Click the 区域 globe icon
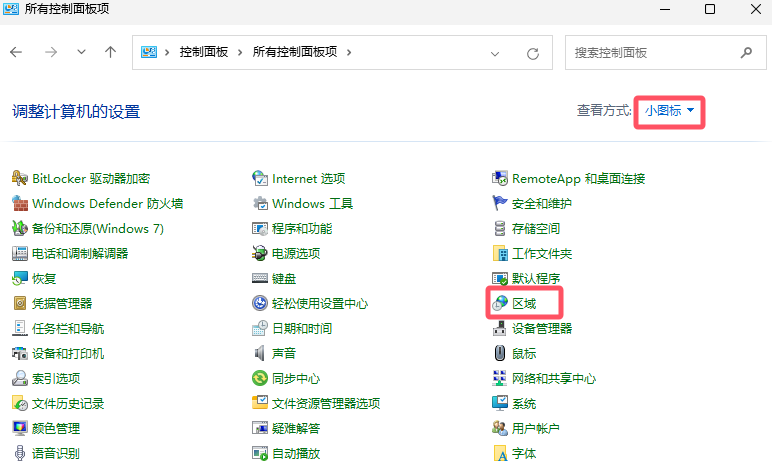This screenshot has width=772, height=476. click(x=500, y=303)
